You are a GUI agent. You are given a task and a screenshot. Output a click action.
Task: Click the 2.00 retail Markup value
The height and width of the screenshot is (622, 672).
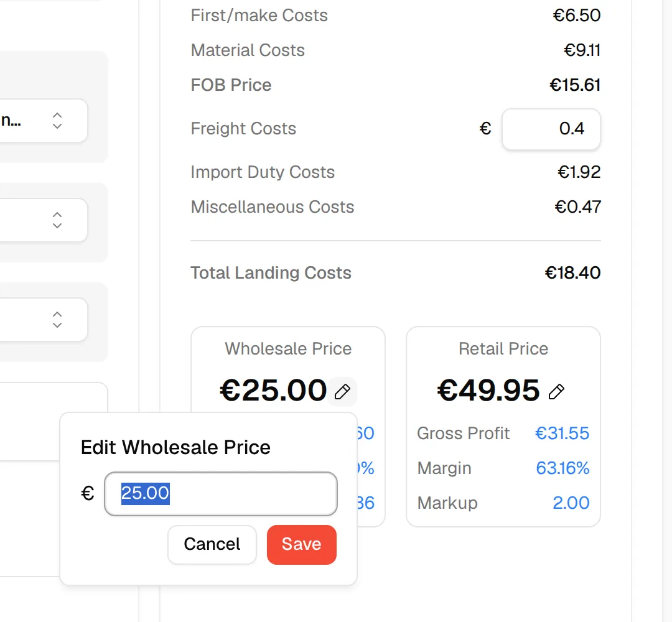[571, 503]
